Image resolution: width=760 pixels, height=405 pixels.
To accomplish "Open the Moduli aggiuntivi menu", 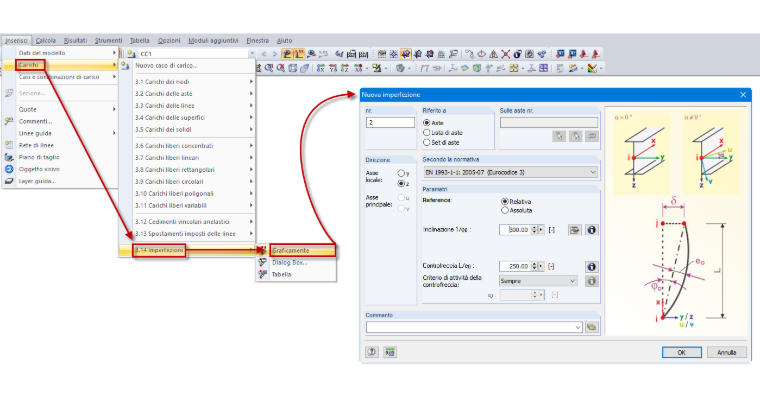I will (213, 41).
